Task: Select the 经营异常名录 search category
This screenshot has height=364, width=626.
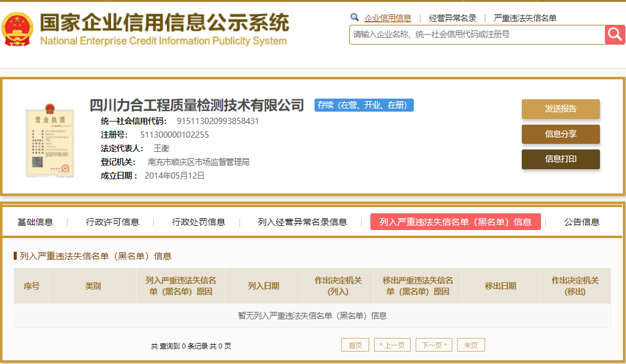Action: [453, 18]
